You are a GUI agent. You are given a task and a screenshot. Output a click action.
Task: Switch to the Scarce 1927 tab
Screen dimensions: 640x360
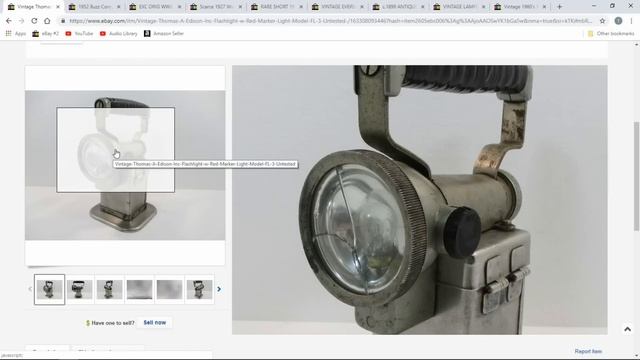216,7
